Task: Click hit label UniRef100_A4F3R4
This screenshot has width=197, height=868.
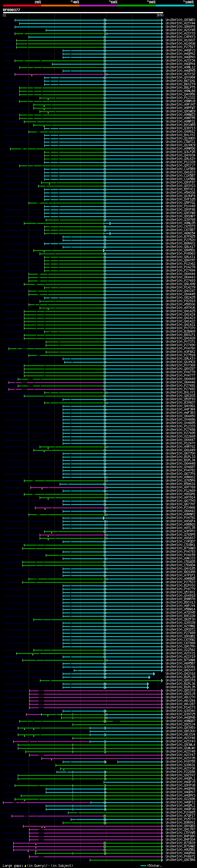Action: click(x=180, y=409)
